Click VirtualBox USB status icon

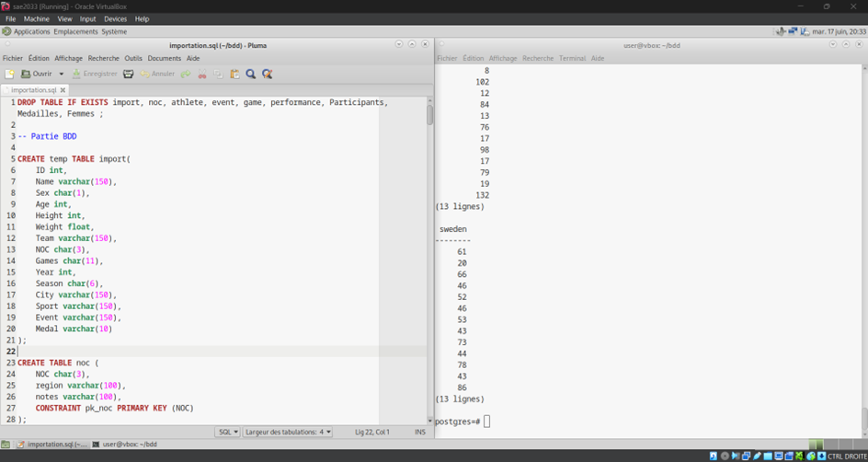pos(757,456)
